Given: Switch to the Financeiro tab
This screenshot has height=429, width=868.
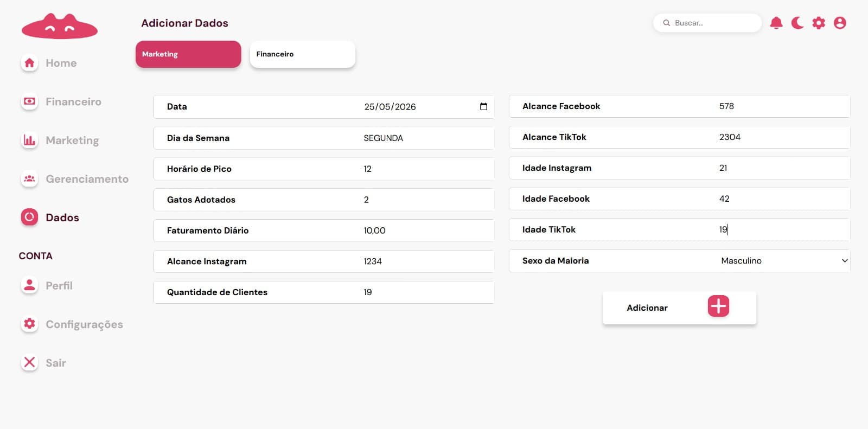Looking at the screenshot, I should coord(303,54).
